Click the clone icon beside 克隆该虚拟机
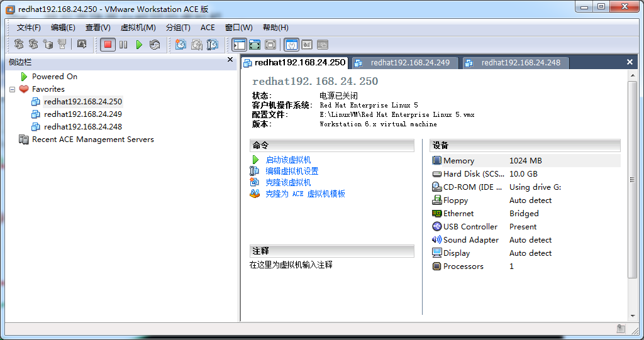Screen dimensions: 644x340 pyautogui.click(x=255, y=182)
